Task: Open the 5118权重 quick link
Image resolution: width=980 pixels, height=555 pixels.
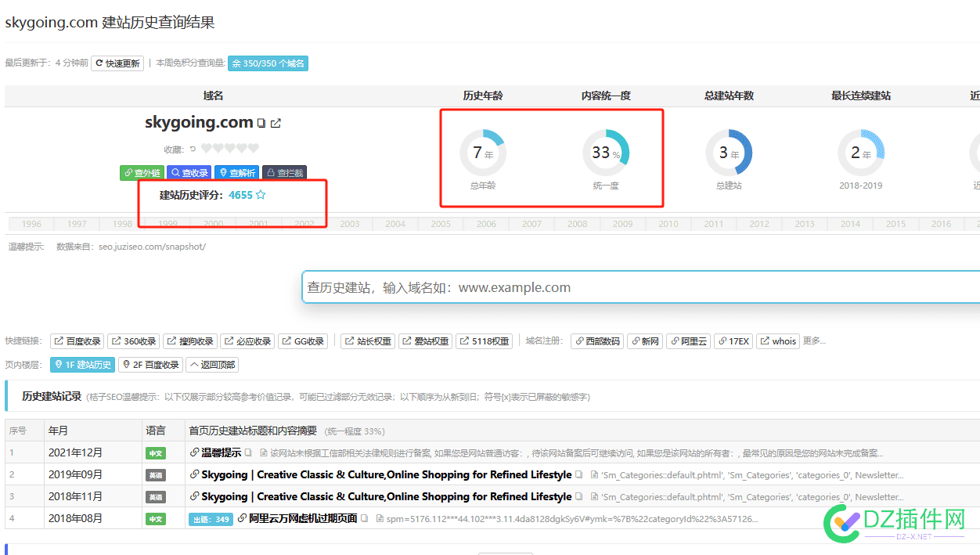Action: tap(485, 341)
